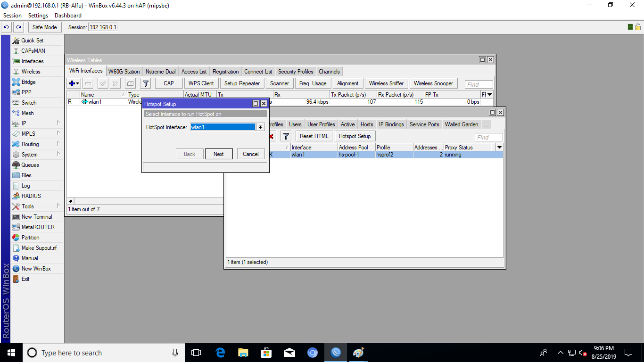Click Make Supout.rif in sidebar
This screenshot has height=362, width=644.
pyautogui.click(x=39, y=248)
